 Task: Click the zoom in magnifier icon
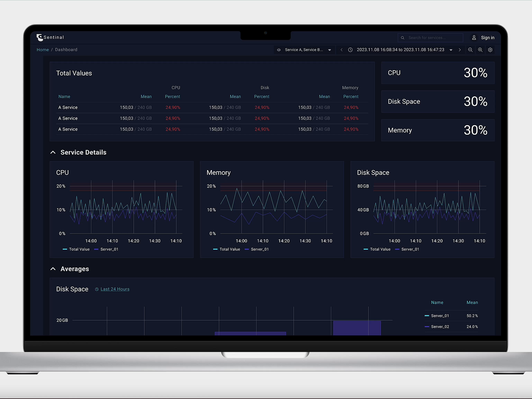point(480,50)
